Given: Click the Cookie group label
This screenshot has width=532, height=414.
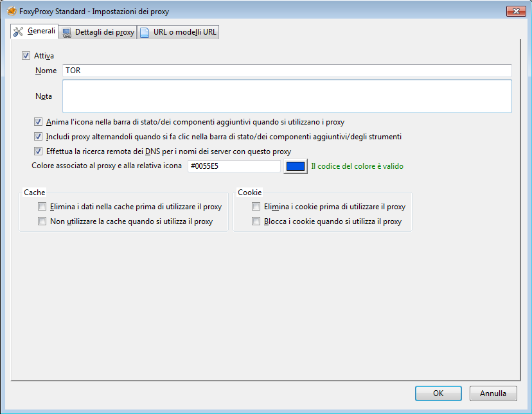Looking at the screenshot, I should (x=250, y=193).
